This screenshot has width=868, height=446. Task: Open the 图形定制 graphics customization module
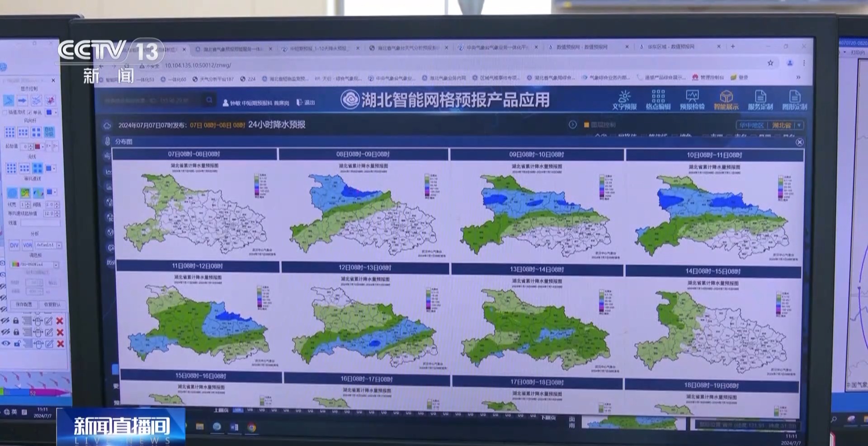(x=794, y=100)
